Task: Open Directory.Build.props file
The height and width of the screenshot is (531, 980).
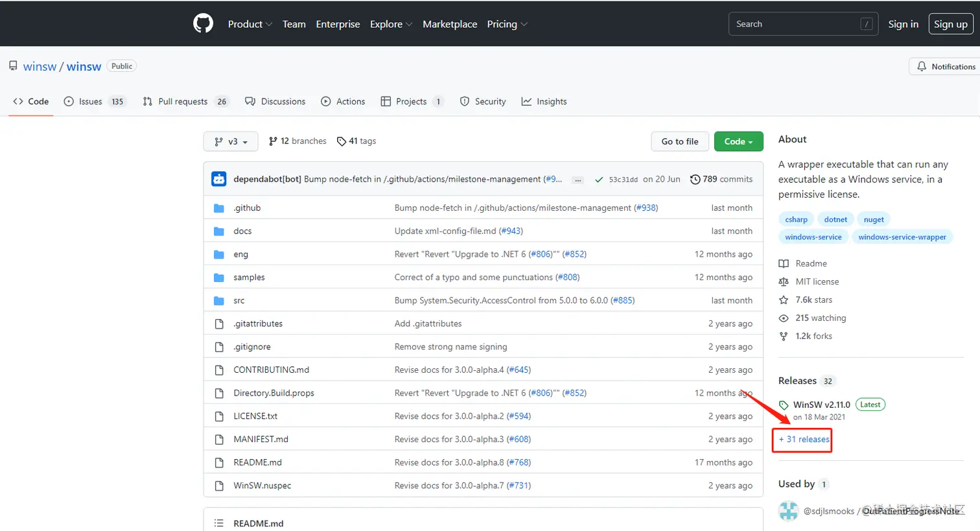Action: [x=274, y=393]
